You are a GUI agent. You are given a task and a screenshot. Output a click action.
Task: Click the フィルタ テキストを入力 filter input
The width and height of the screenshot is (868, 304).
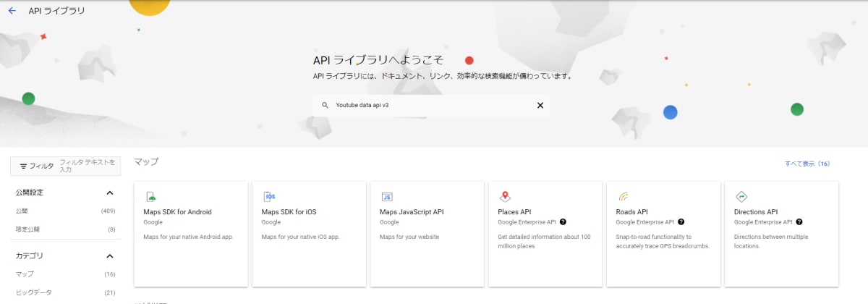88,166
